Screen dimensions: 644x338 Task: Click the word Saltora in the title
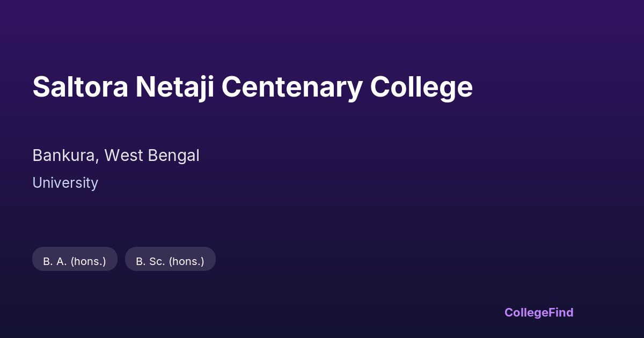(80, 87)
